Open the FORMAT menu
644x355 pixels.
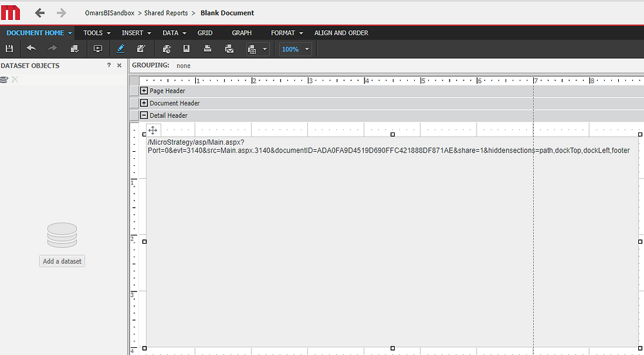click(x=287, y=33)
